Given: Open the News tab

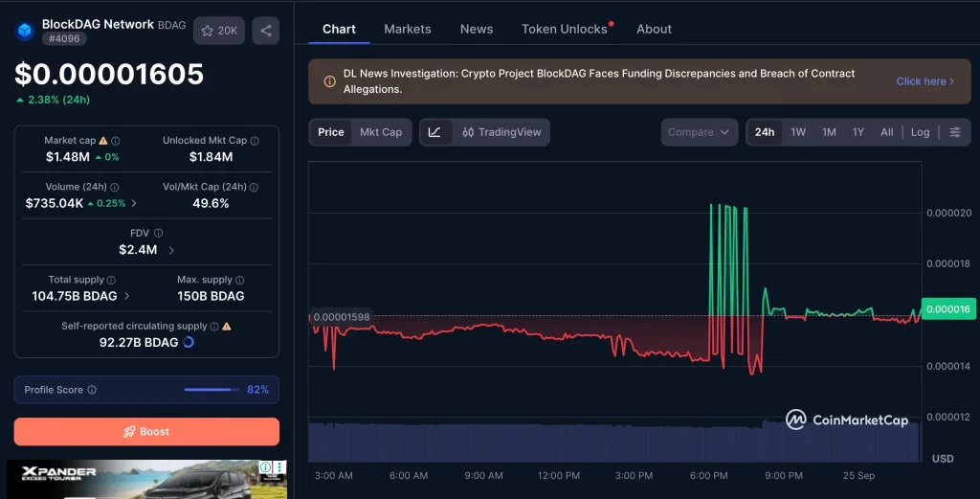Looking at the screenshot, I should tap(477, 29).
